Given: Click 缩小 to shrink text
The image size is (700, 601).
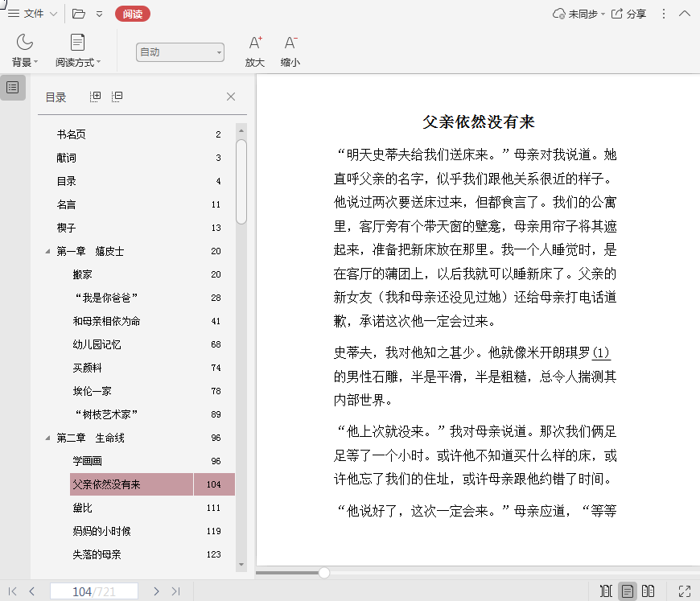Looking at the screenshot, I should point(290,51).
